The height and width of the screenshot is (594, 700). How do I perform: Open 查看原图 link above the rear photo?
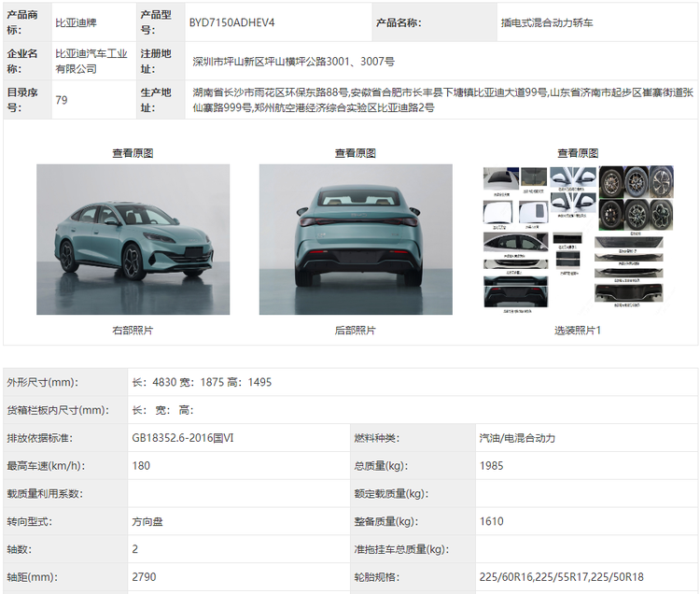coord(355,153)
